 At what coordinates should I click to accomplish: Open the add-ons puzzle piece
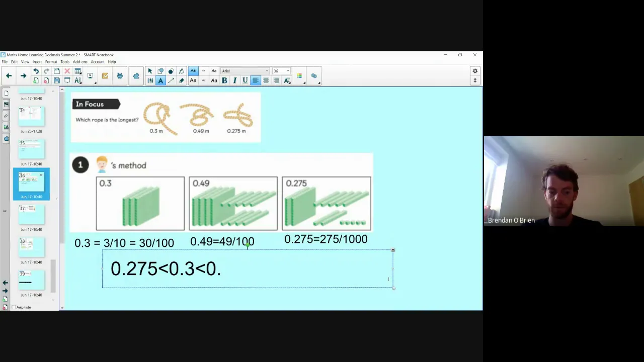[136, 76]
